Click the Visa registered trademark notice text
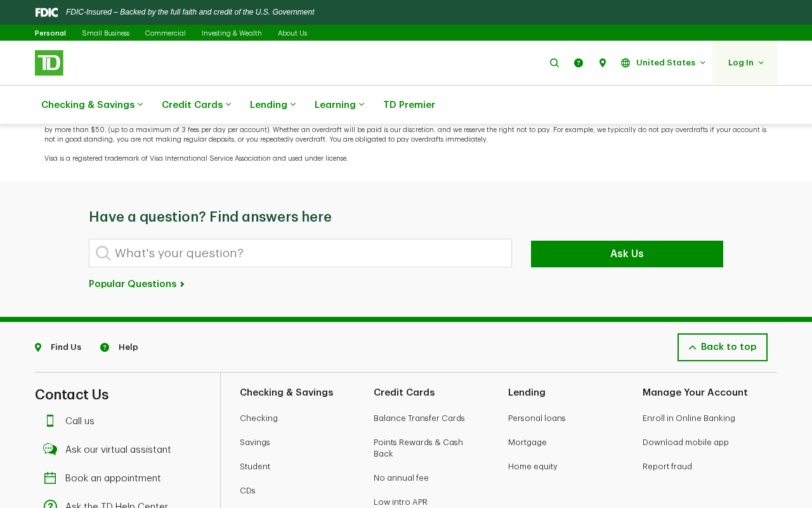 [196, 159]
